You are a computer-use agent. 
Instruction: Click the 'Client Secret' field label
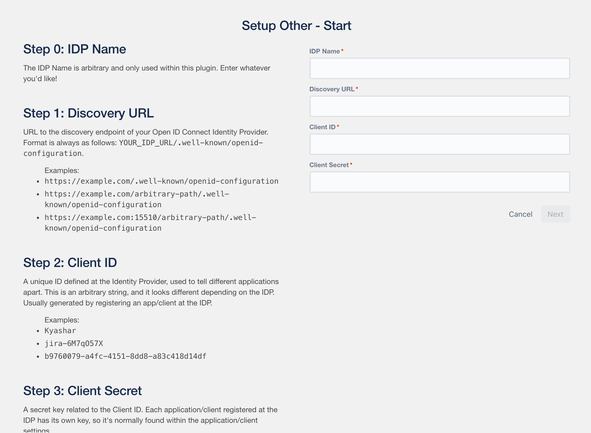(329, 165)
